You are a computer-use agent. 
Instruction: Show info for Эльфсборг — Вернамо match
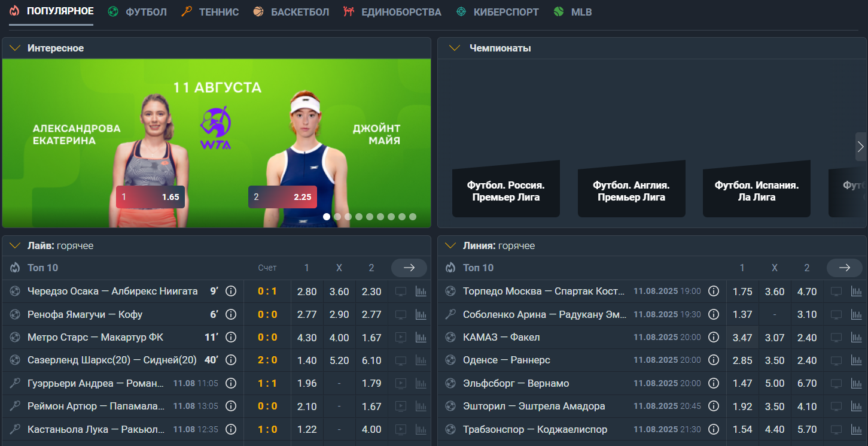pos(714,383)
